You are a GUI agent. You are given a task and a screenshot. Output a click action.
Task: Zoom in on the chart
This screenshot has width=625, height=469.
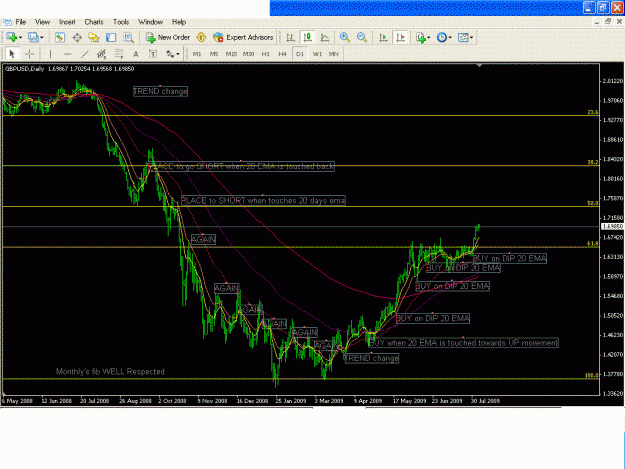coord(345,37)
